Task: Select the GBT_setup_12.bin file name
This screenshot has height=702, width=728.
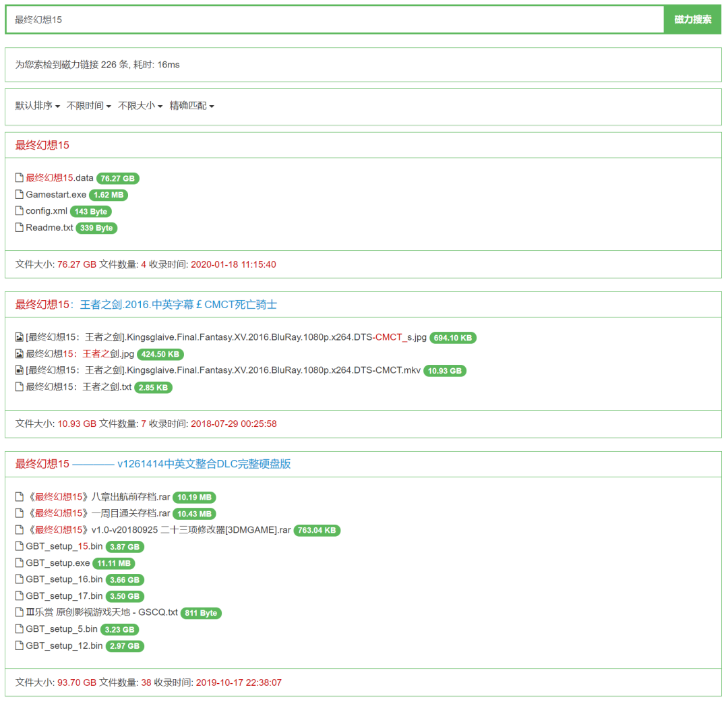Action: coord(64,645)
